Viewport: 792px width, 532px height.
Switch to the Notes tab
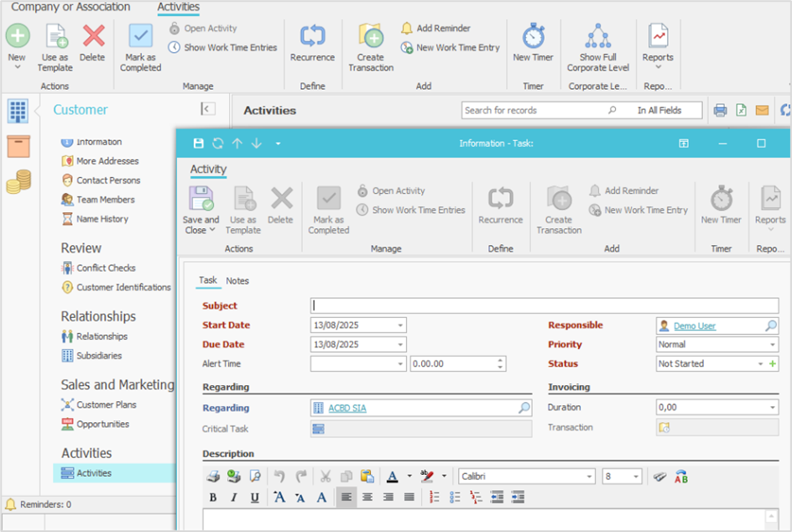pyautogui.click(x=237, y=281)
